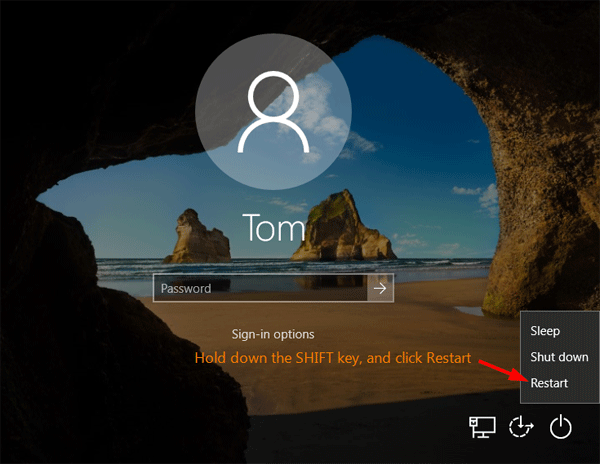Image resolution: width=600 pixels, height=464 pixels.
Task: Click the Tom account name
Action: tap(271, 226)
